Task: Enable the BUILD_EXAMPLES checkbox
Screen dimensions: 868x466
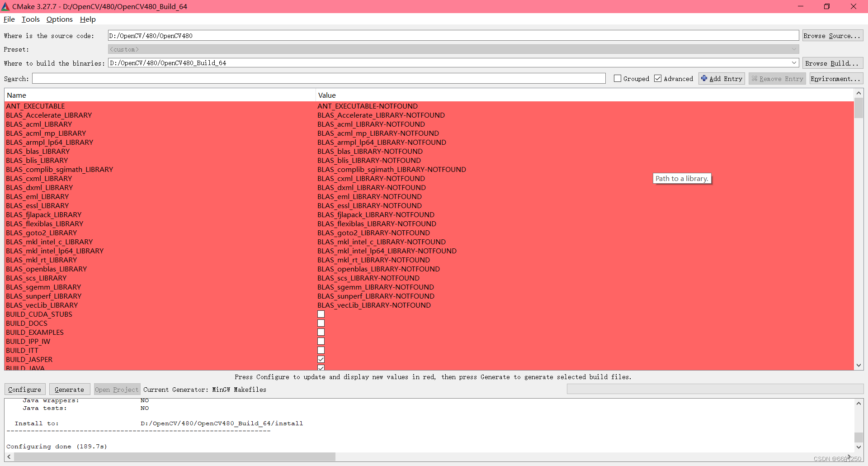Action: click(x=321, y=332)
